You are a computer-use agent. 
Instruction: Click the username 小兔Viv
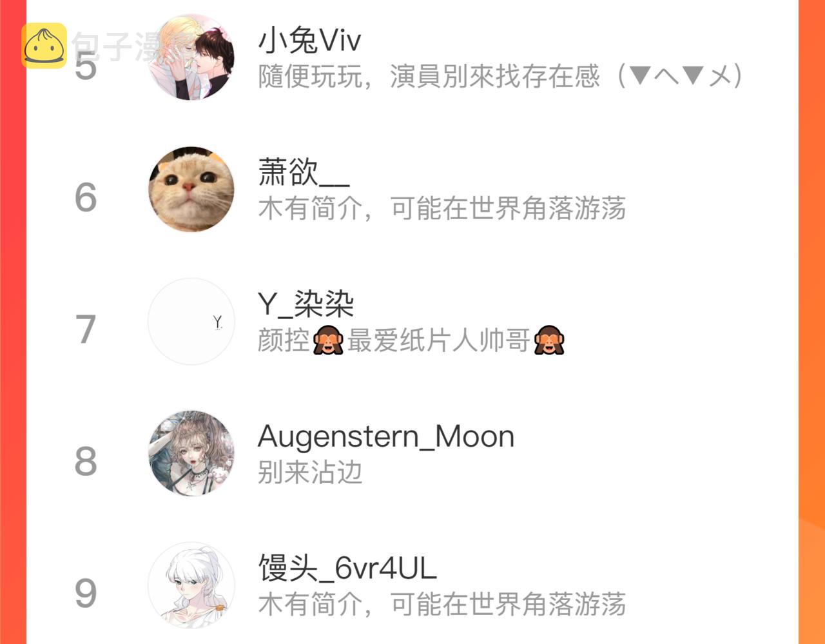309,41
